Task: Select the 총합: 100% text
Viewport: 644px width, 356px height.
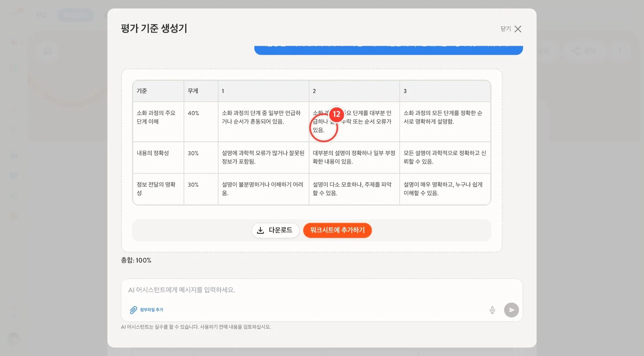Action: tap(136, 260)
